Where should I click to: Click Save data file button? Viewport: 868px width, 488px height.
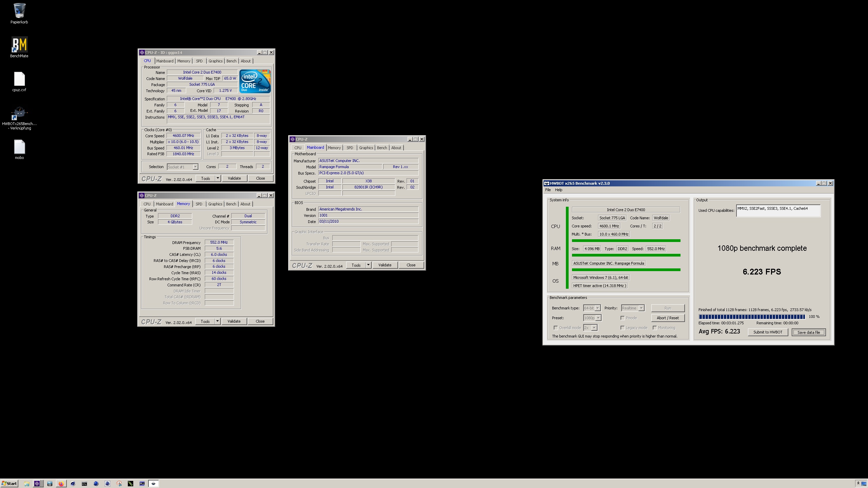point(809,332)
